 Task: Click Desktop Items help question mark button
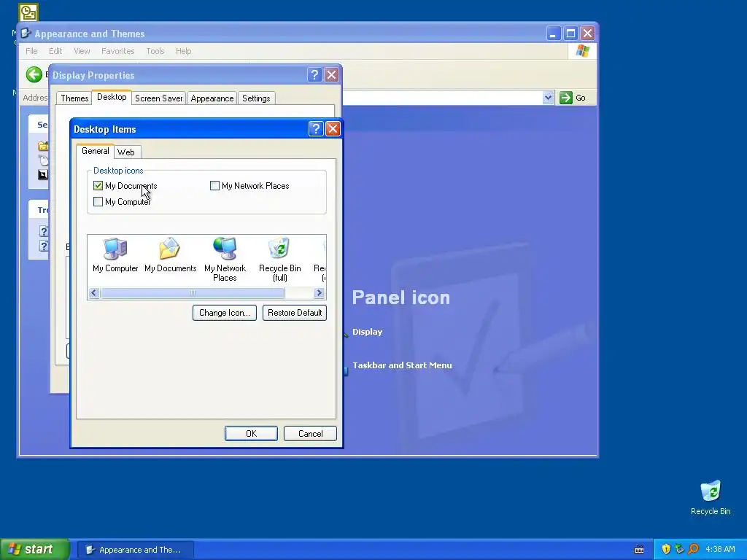[x=316, y=128]
